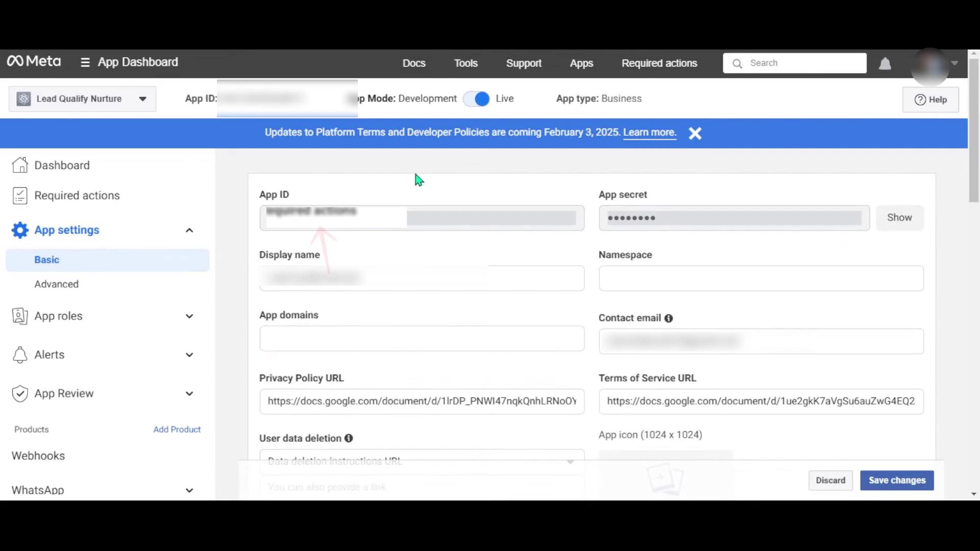Viewport: 980px width, 551px height.
Task: Click the Lead Qualify Nurture app icon
Action: click(23, 99)
